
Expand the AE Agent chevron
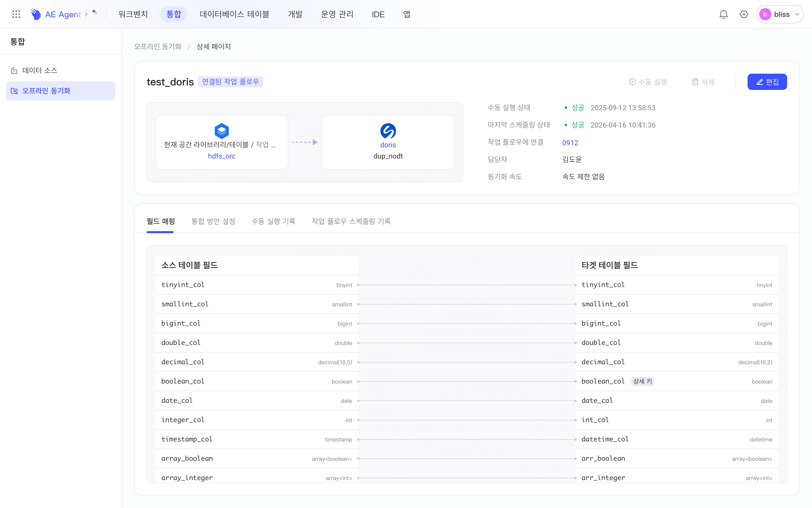click(x=86, y=14)
